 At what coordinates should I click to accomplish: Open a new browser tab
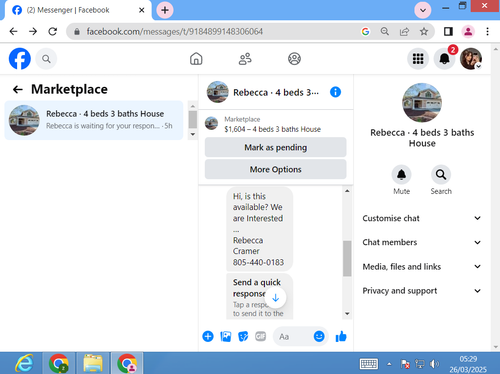(x=165, y=10)
